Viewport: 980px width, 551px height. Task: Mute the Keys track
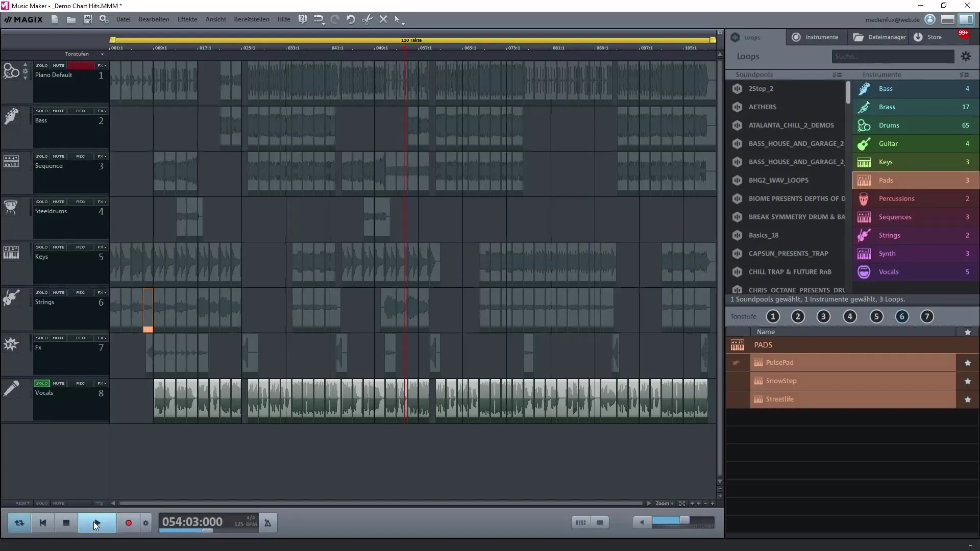pos(59,247)
